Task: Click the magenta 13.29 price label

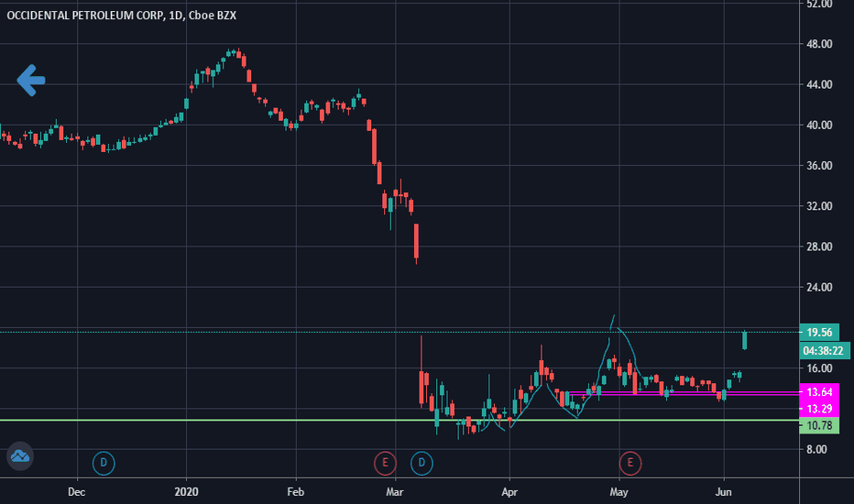Action: tap(819, 409)
